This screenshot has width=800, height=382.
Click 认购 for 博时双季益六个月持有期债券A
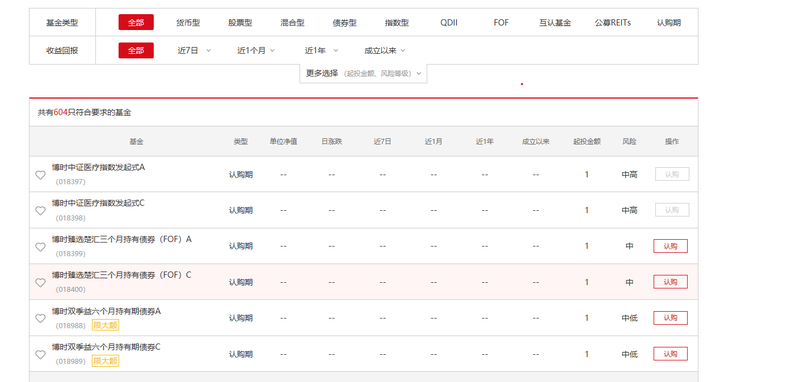670,318
